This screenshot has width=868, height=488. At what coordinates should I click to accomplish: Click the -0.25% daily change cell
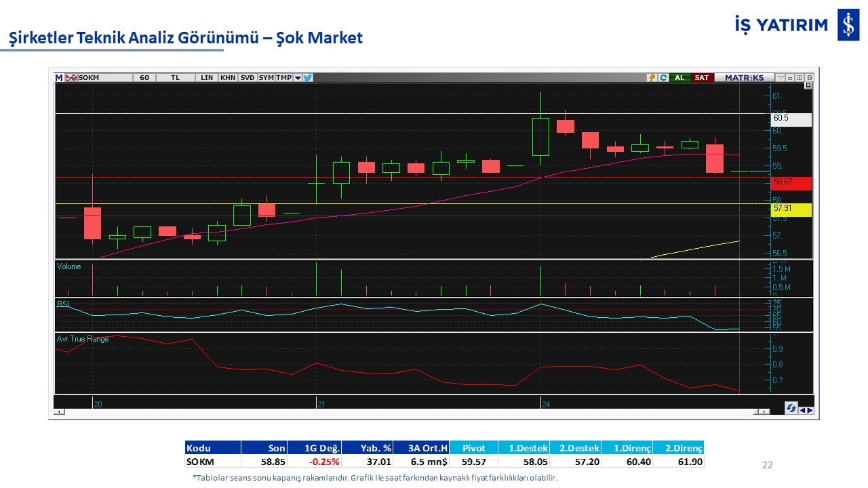coord(315,462)
